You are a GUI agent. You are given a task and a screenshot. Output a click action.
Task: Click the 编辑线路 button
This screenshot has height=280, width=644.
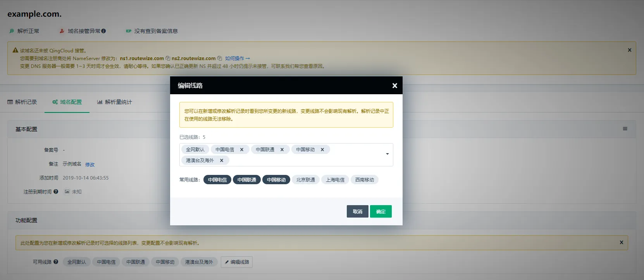pos(237,262)
